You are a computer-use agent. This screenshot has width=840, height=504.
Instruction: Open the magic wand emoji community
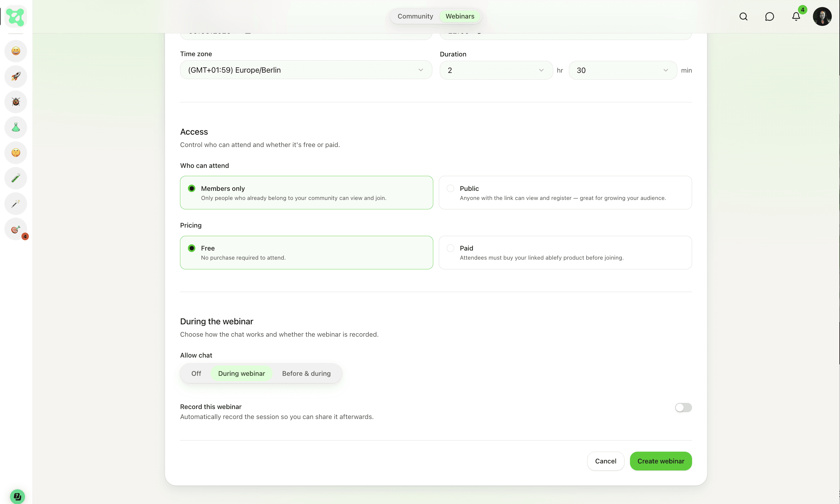click(16, 203)
